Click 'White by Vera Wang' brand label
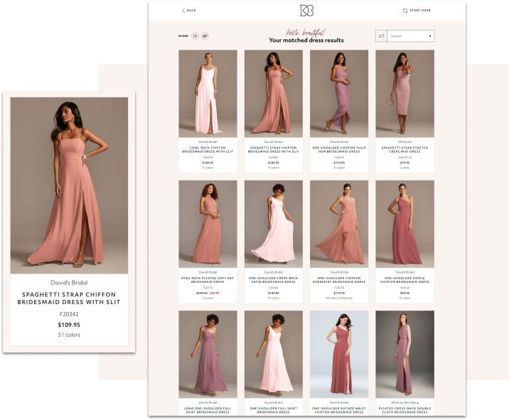509x420 pixels. (x=404, y=402)
